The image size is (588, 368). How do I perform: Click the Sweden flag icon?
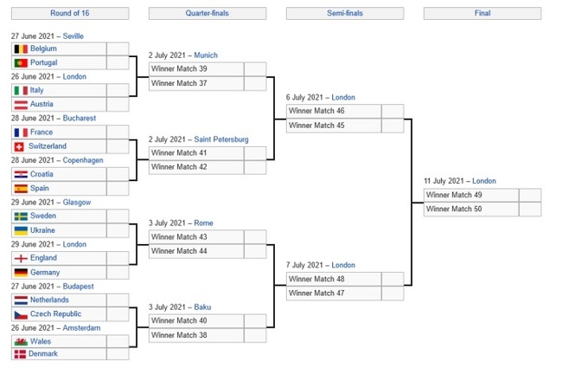pos(22,216)
